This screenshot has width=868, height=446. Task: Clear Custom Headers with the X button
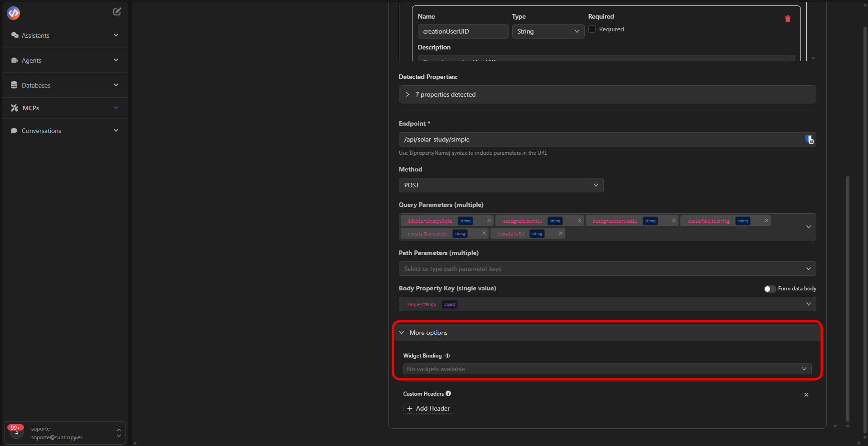(806, 395)
